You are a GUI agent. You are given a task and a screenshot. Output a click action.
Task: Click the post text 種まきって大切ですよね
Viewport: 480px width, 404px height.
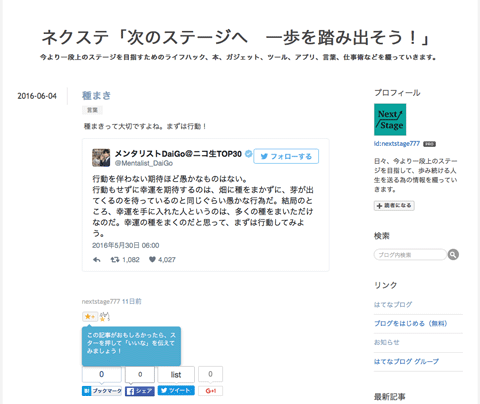(145, 126)
